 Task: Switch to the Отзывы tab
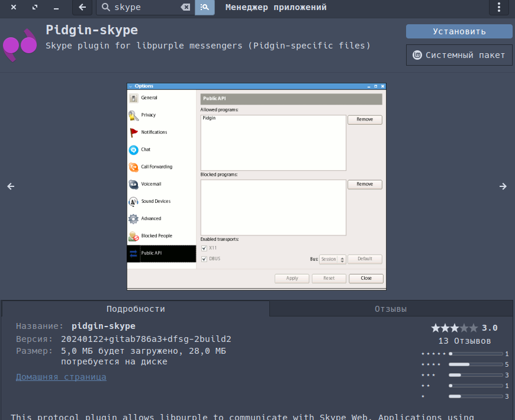coord(391,309)
